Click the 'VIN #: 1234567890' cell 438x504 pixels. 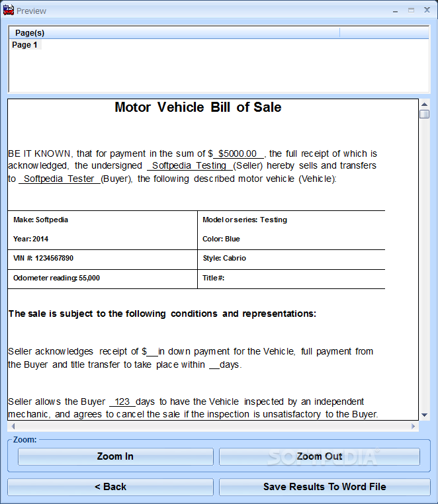click(x=43, y=258)
